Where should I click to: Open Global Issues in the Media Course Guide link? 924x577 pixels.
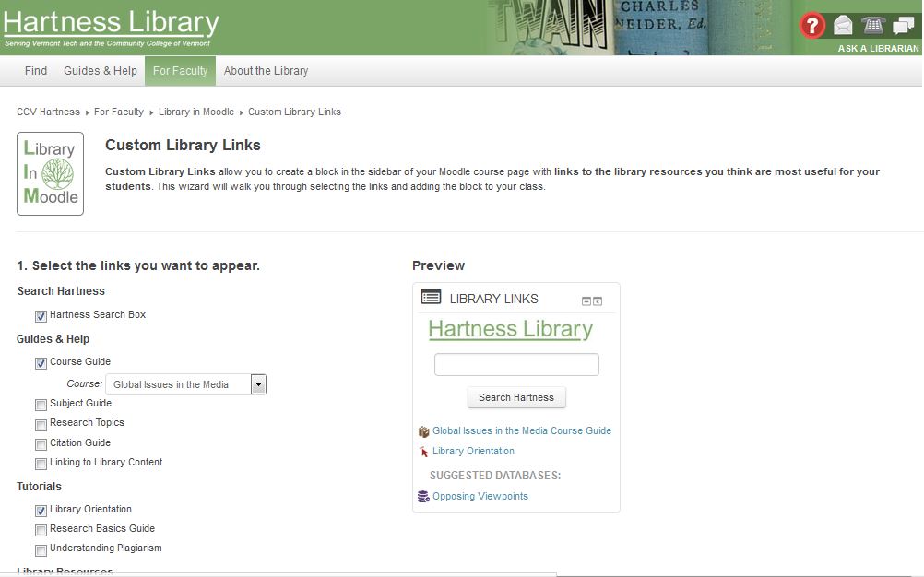522,431
